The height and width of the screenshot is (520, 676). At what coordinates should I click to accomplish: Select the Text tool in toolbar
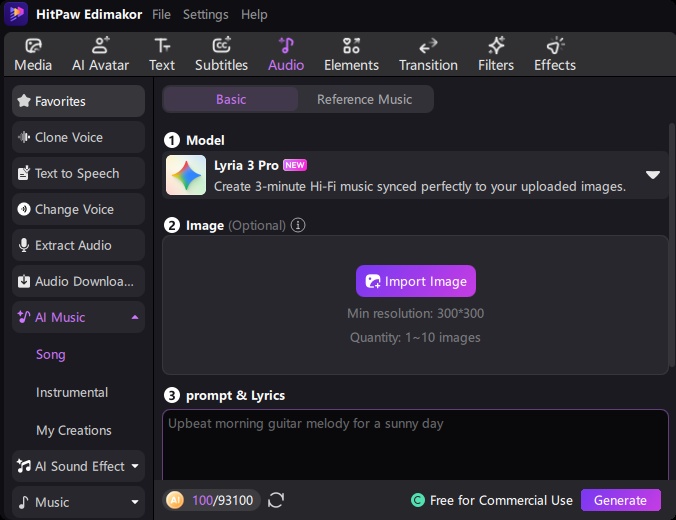point(162,55)
